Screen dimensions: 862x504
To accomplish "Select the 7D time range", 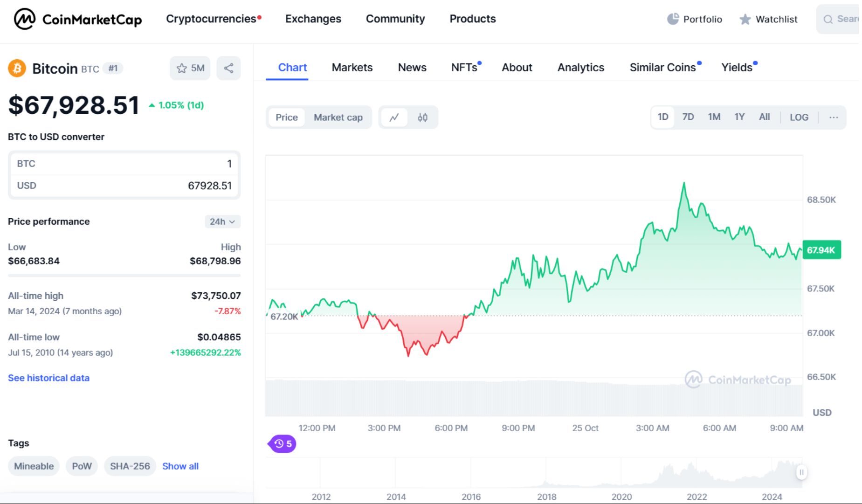I will 688,117.
